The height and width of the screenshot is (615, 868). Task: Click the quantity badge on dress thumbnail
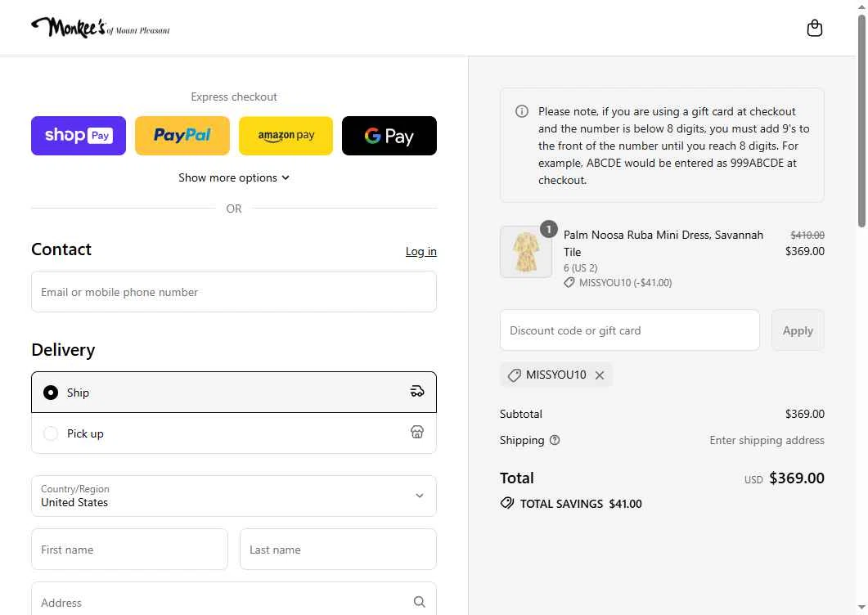coord(549,229)
